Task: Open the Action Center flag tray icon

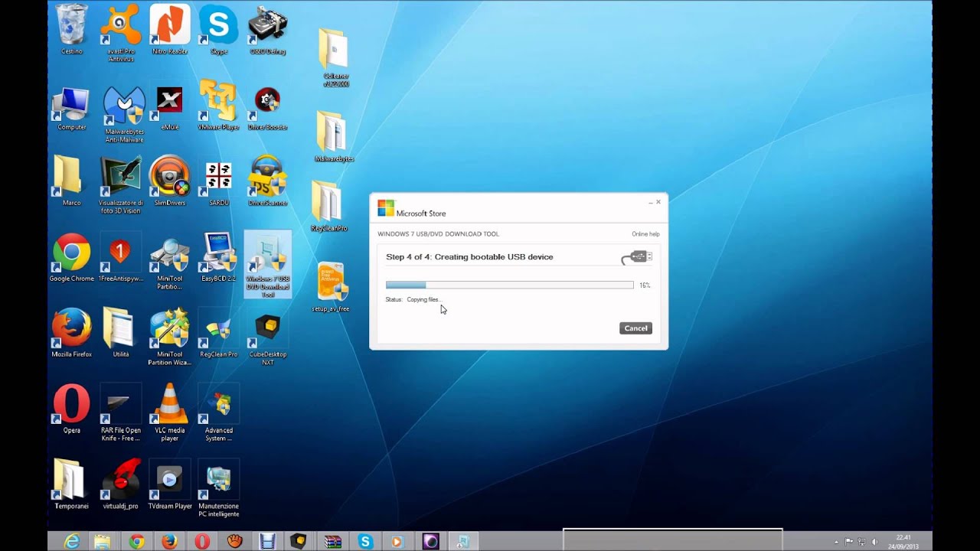Action: coord(849,542)
